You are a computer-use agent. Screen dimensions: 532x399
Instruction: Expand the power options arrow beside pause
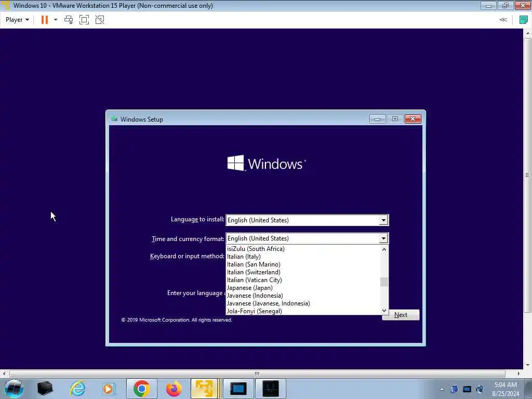(x=56, y=20)
